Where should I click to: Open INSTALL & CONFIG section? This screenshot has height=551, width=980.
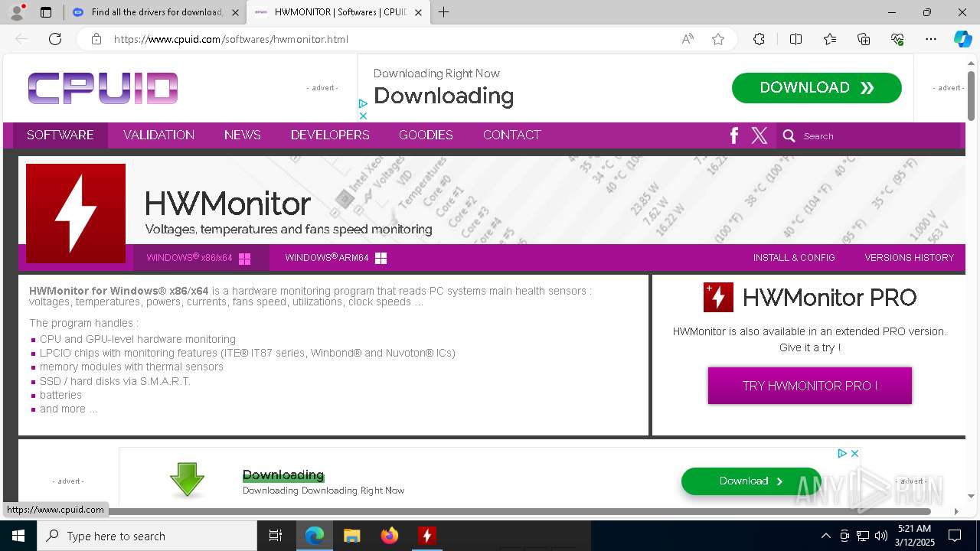(794, 258)
